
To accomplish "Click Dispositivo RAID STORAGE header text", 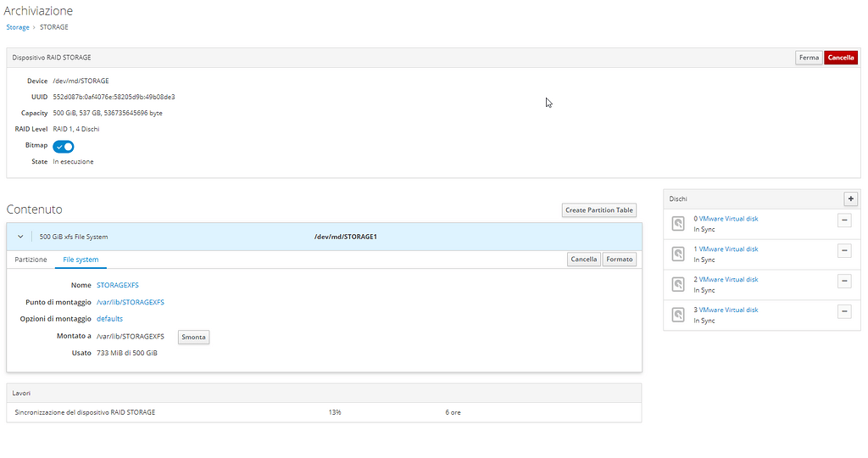I will [52, 58].
